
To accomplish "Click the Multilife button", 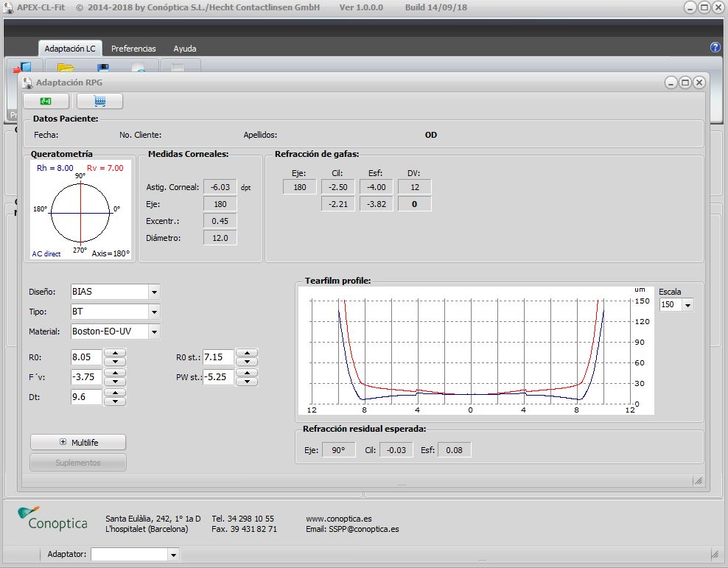I will (x=78, y=443).
